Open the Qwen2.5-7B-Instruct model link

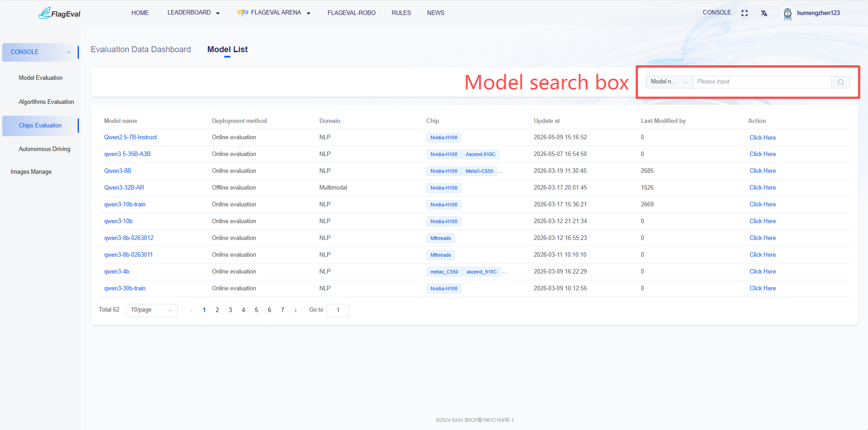click(x=130, y=137)
